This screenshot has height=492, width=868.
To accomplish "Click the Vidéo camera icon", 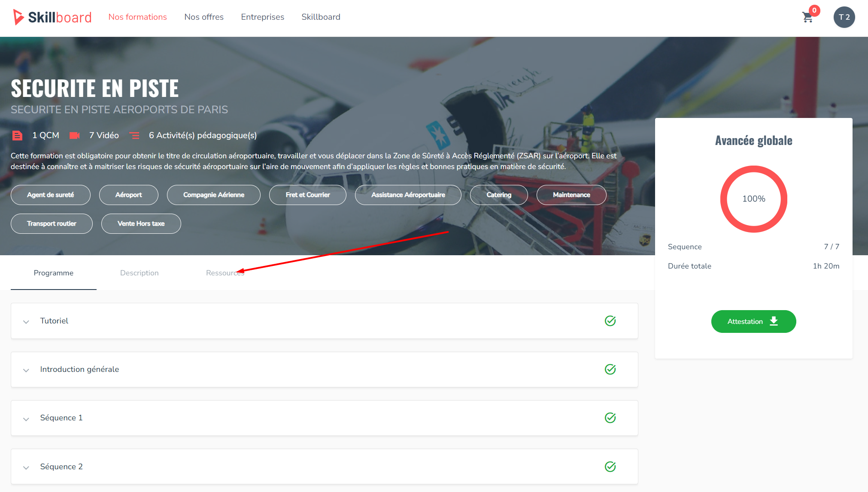I will (x=75, y=136).
